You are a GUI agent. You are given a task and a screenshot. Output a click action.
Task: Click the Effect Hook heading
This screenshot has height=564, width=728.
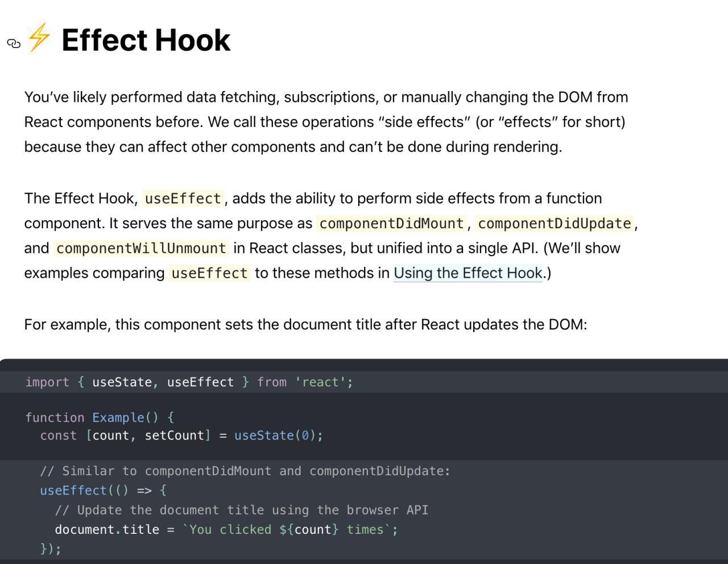click(x=146, y=40)
